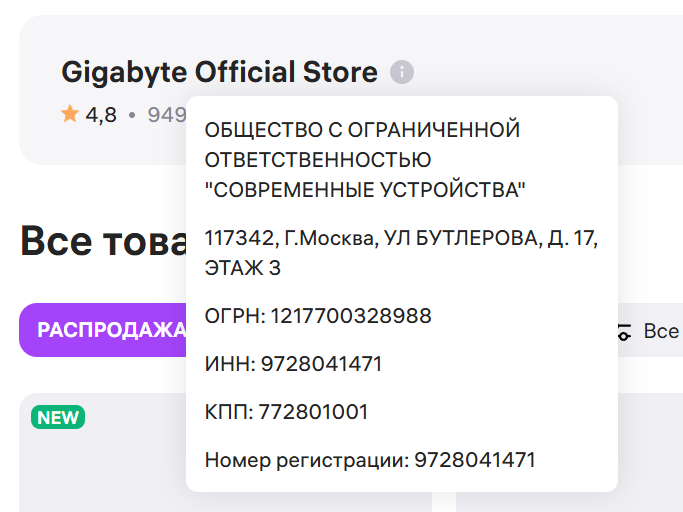Click the info icon beside the store name

pyautogui.click(x=402, y=72)
